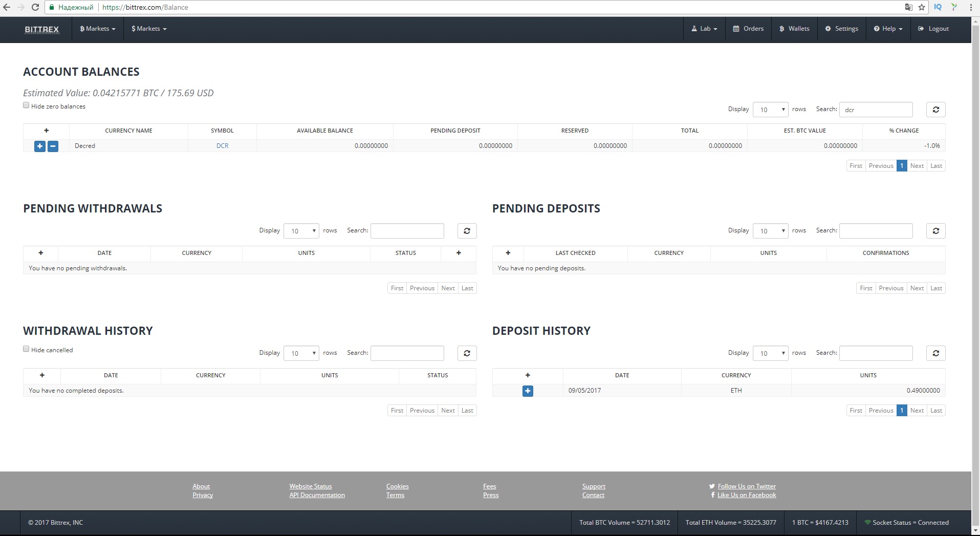
Task: Expand the ETH deposit row details
Action: tap(528, 391)
